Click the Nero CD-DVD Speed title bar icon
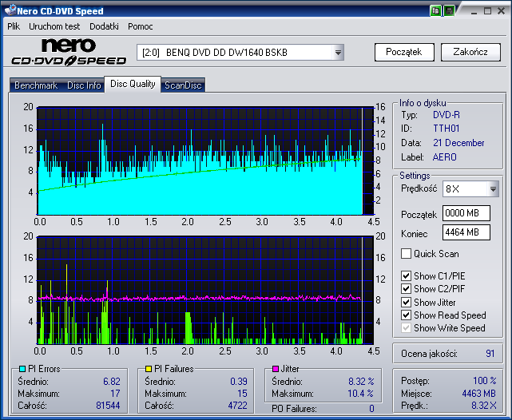512x420 pixels. (10, 10)
